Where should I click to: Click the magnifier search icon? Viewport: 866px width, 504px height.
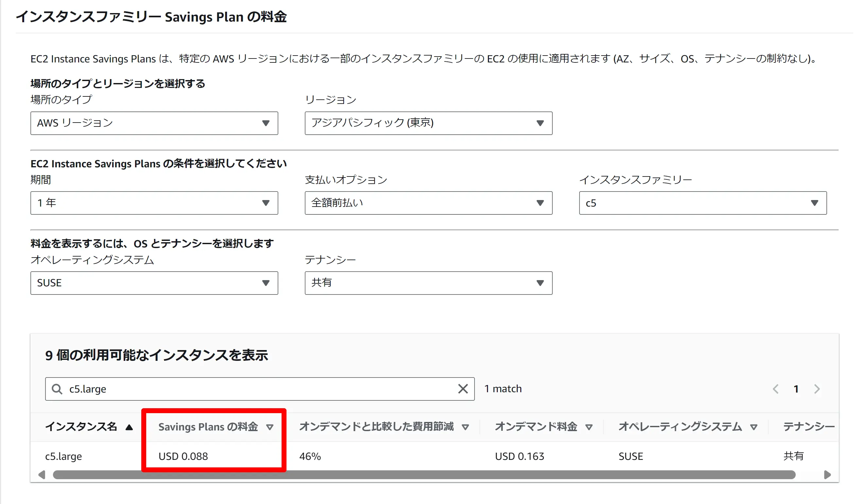point(57,389)
